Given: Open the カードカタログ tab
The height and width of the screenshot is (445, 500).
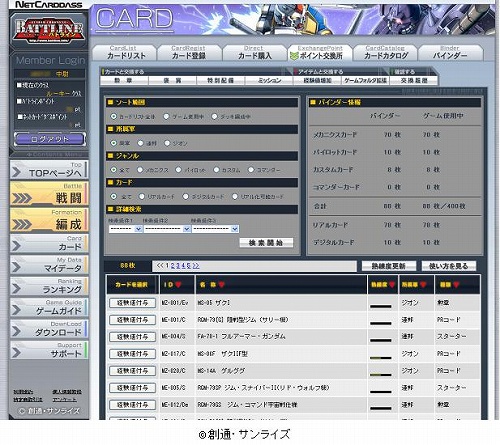Looking at the screenshot, I should 385,53.
